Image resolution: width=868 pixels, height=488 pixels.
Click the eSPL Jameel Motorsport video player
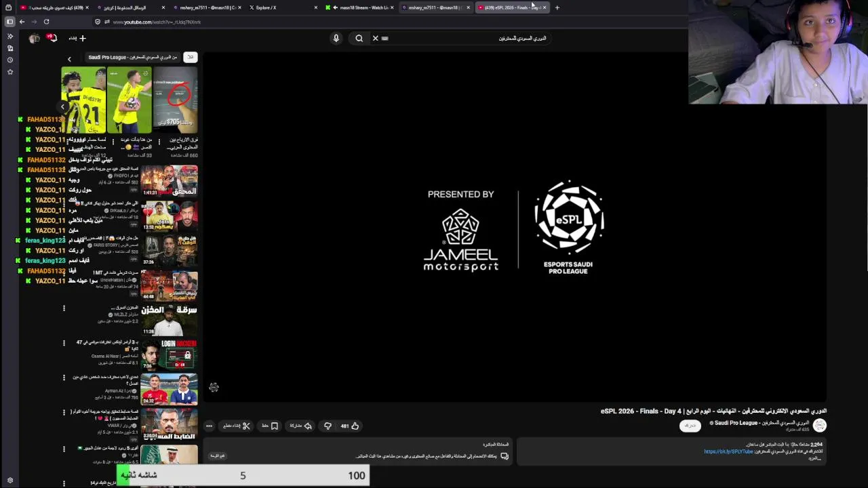[515, 227]
